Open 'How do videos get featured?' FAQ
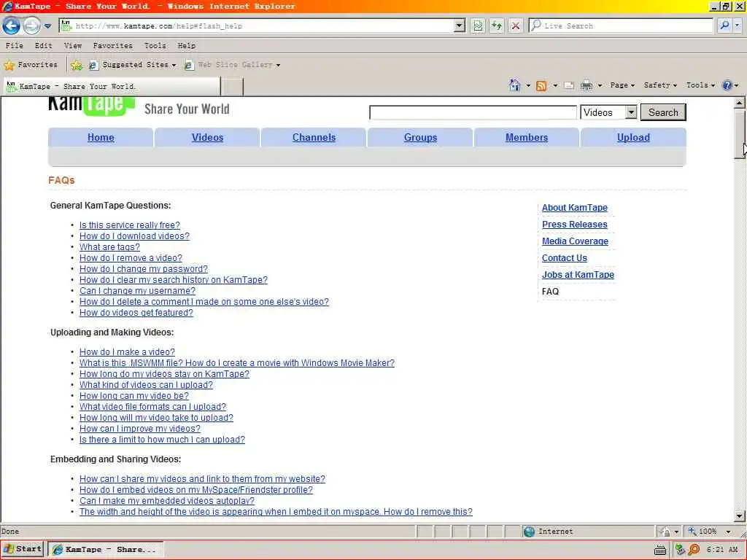Screen dimensions: 747x560 [x=136, y=313]
